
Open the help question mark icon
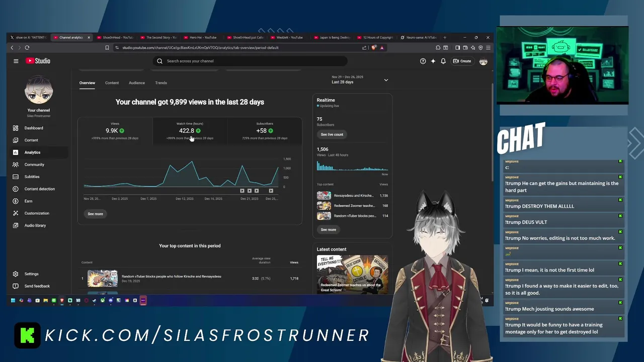coord(423,61)
